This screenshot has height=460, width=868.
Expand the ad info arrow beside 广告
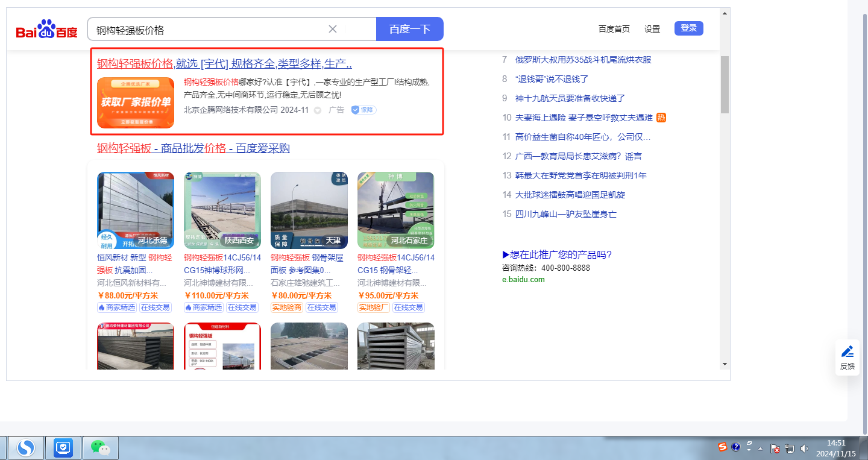tap(318, 110)
